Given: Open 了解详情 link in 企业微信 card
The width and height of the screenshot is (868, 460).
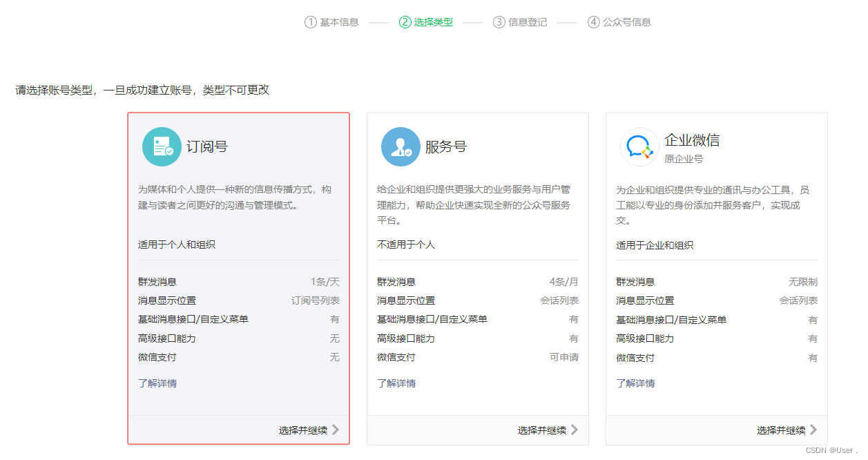Looking at the screenshot, I should click(635, 383).
